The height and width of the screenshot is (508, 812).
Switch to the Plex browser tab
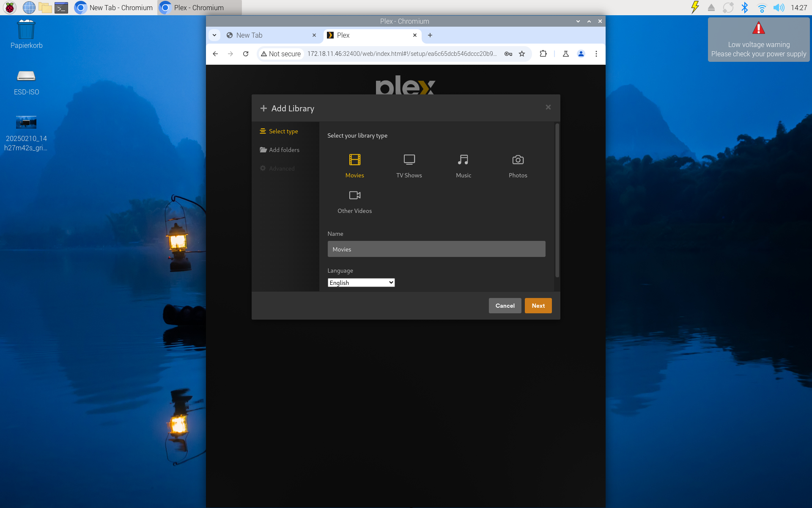pyautogui.click(x=372, y=35)
